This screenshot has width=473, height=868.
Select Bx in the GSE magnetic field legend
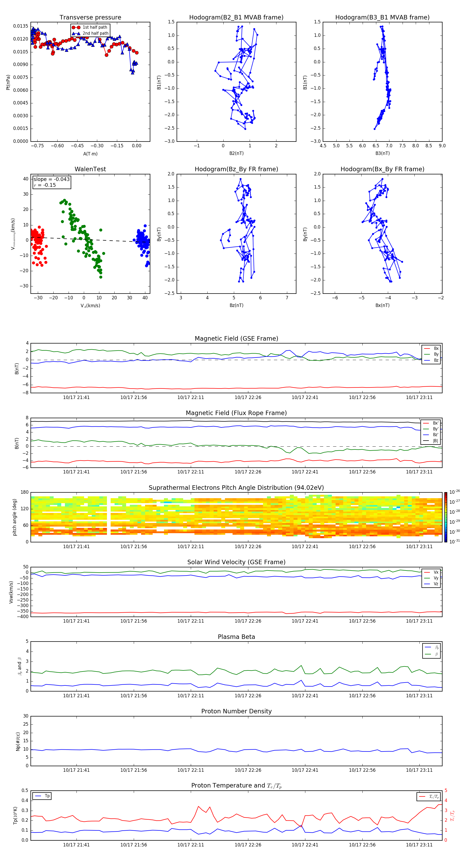(431, 349)
